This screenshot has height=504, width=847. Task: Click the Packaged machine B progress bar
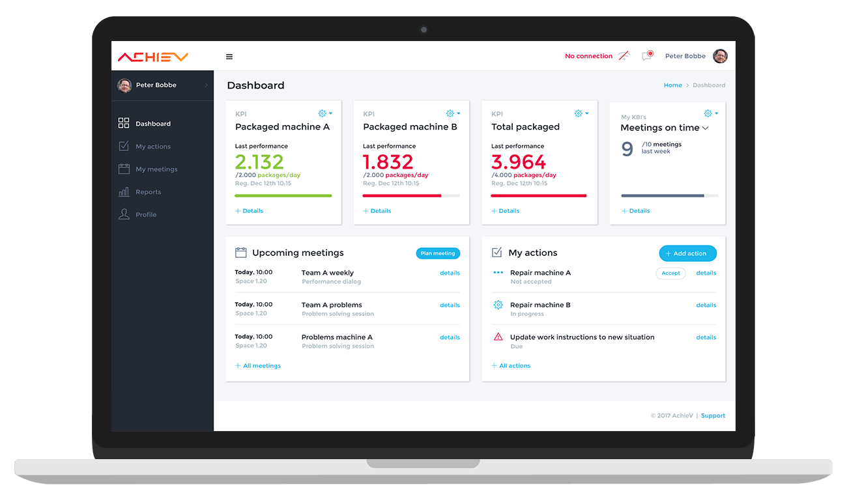point(411,195)
